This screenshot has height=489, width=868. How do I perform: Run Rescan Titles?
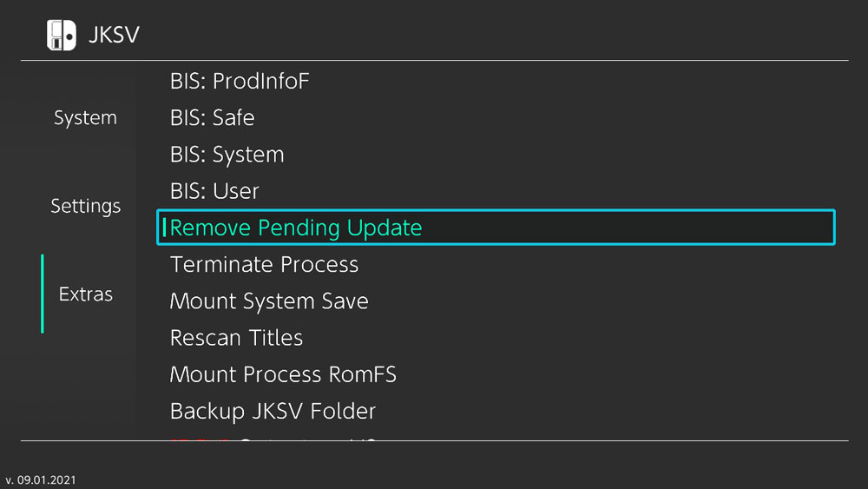click(x=236, y=338)
